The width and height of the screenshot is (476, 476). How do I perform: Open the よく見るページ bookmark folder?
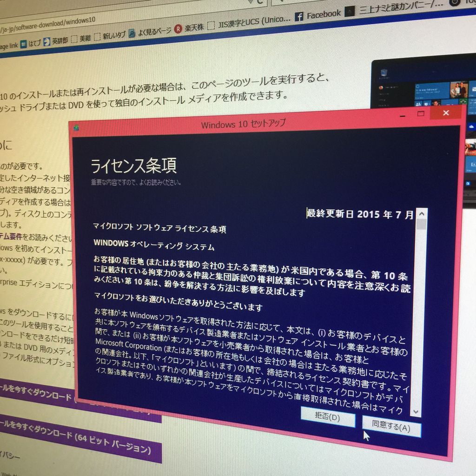pos(150,32)
